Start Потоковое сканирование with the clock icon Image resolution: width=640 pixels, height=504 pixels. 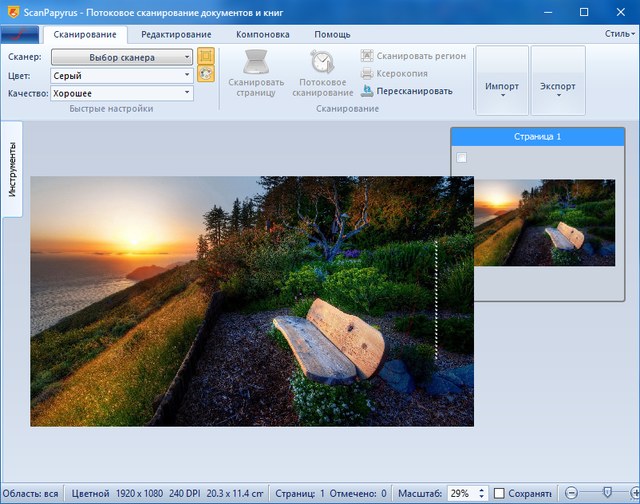tap(322, 63)
